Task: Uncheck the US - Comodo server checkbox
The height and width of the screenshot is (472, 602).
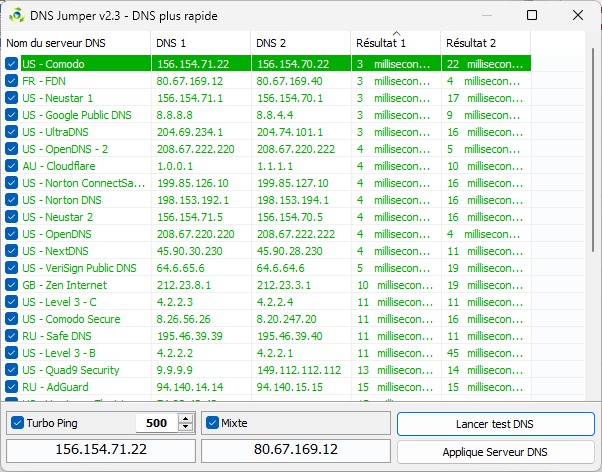Action: tap(12, 64)
